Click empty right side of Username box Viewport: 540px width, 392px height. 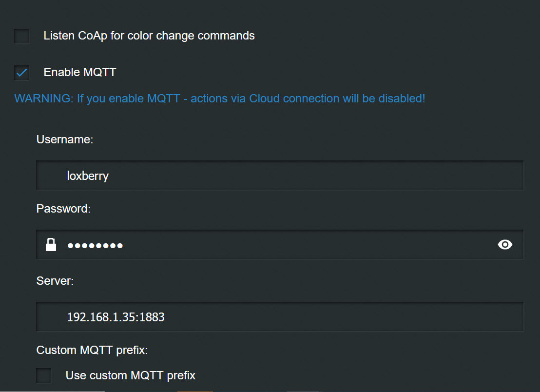[414, 176]
